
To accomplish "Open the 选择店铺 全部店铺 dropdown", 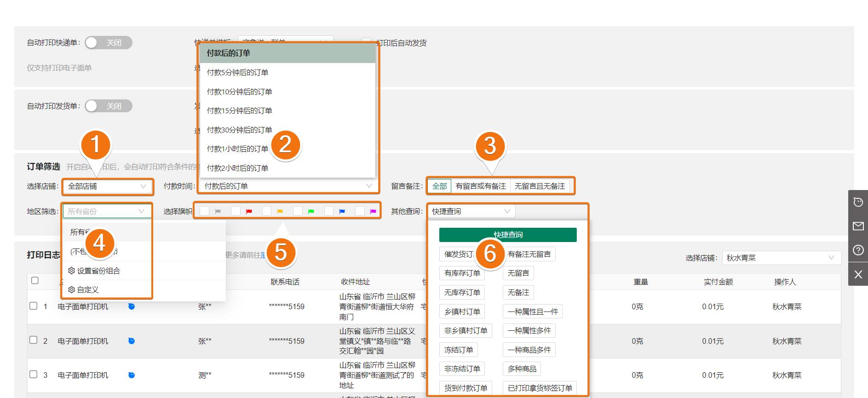I will point(107,186).
